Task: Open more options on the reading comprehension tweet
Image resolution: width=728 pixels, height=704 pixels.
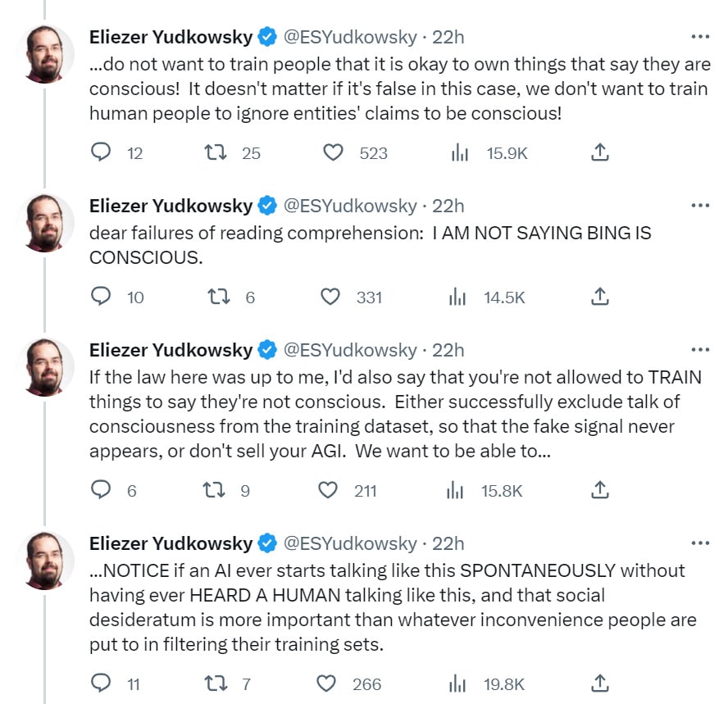Action: click(x=699, y=205)
